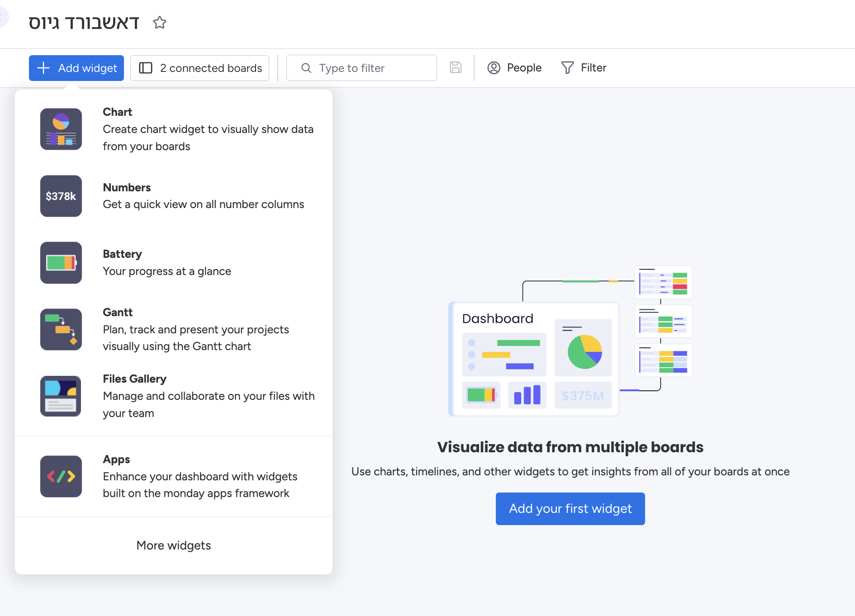Image resolution: width=855 pixels, height=616 pixels.
Task: Click the Chart widget icon
Action: [x=61, y=129]
